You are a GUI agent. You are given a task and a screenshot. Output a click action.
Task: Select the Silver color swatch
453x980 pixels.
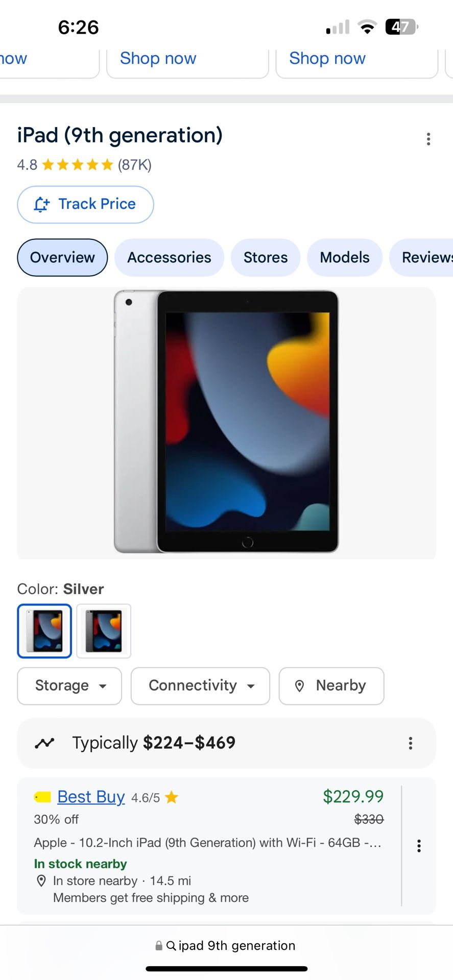[x=44, y=631]
